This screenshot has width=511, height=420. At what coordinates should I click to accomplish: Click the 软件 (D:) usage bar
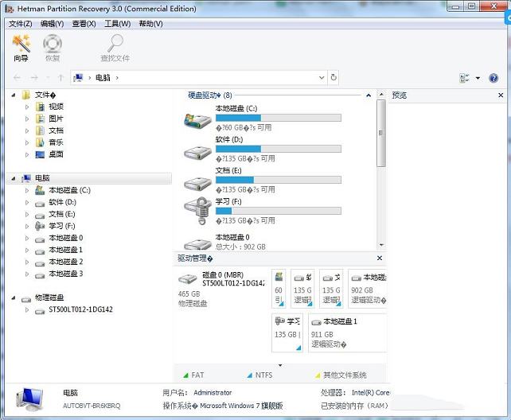[x=279, y=149]
